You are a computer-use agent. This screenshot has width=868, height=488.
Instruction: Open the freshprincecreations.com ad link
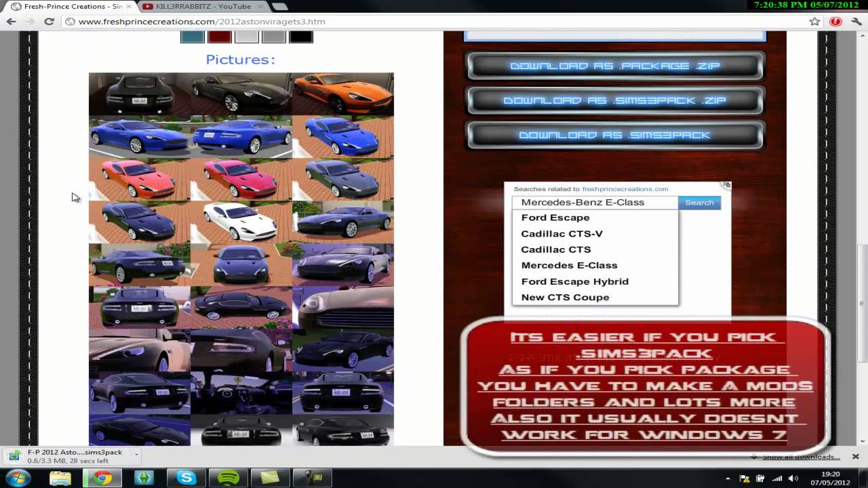[625, 189]
